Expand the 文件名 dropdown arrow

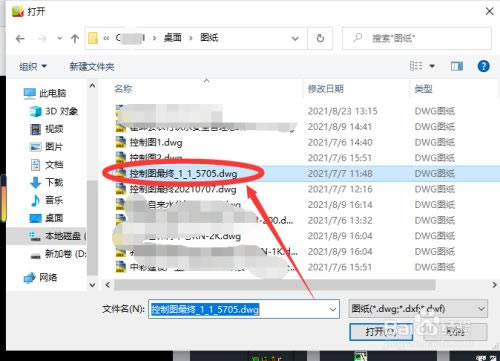pos(333,309)
